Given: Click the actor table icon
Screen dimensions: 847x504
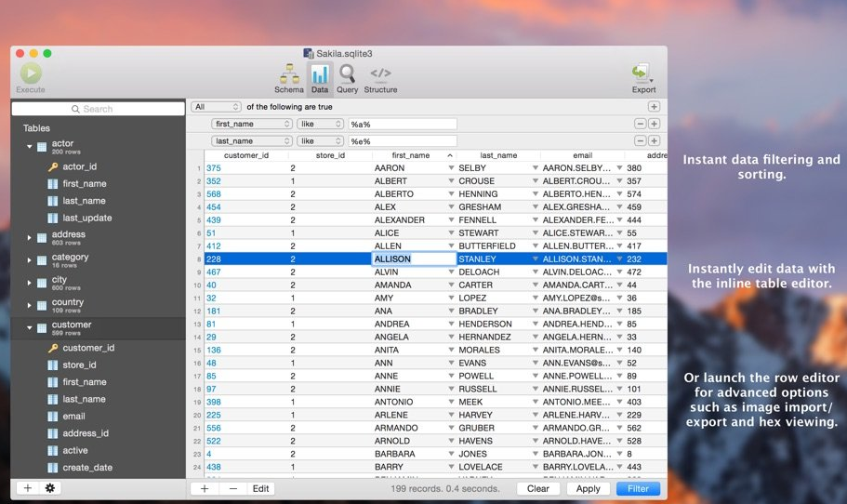Looking at the screenshot, I should pyautogui.click(x=42, y=147).
